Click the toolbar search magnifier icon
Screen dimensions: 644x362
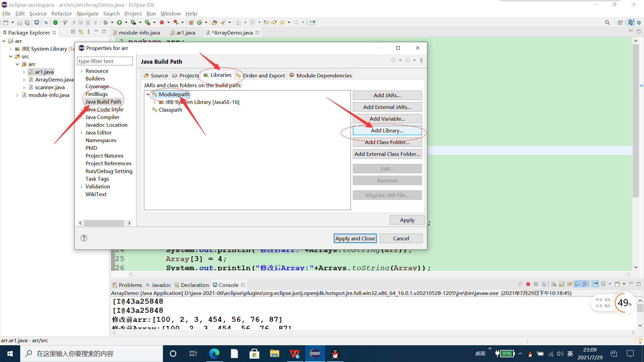tap(607, 22)
